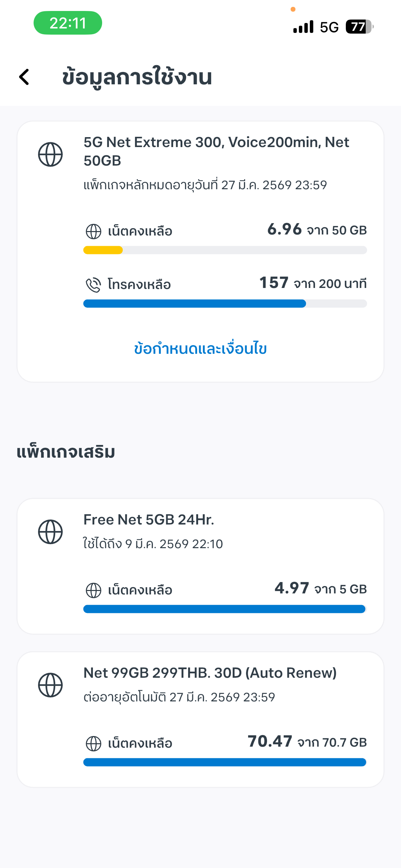Tap small globe icon in Free Net data row
Image resolution: width=401 pixels, height=868 pixels.
tap(93, 590)
